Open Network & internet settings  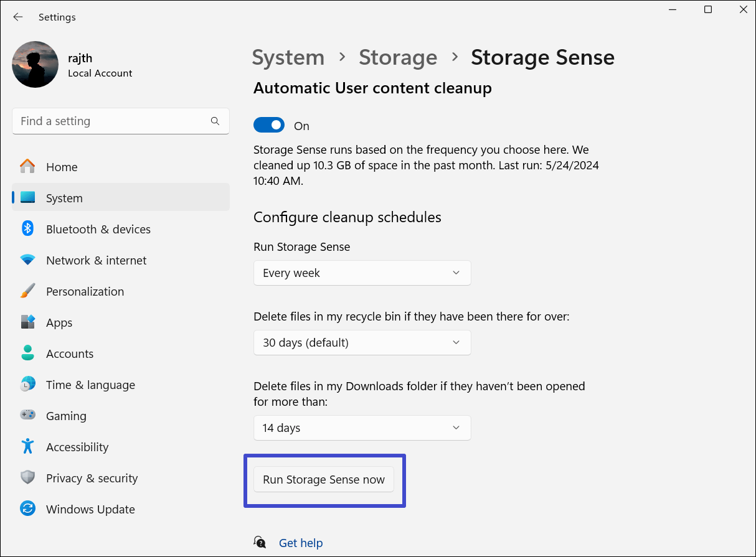tap(27, 260)
